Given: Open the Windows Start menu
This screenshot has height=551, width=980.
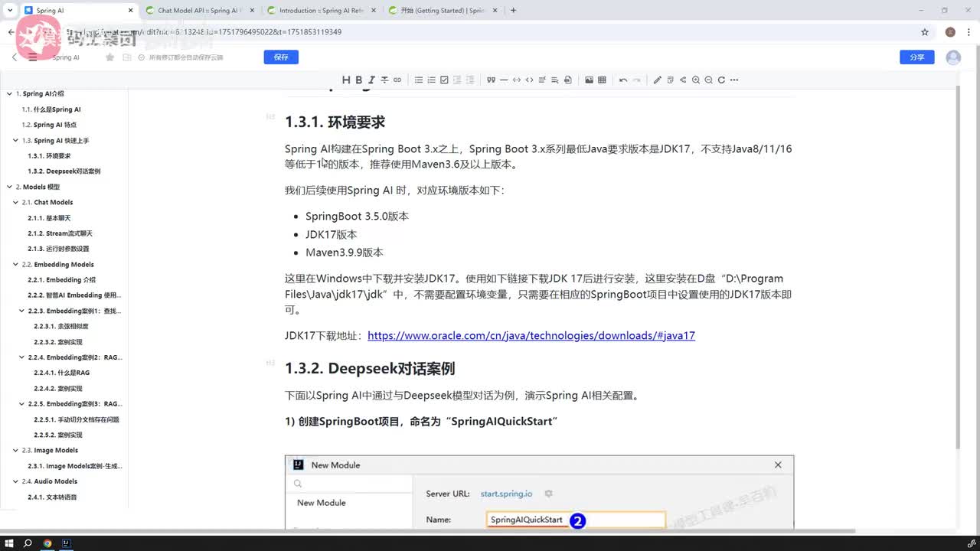Looking at the screenshot, I should coord(8,543).
